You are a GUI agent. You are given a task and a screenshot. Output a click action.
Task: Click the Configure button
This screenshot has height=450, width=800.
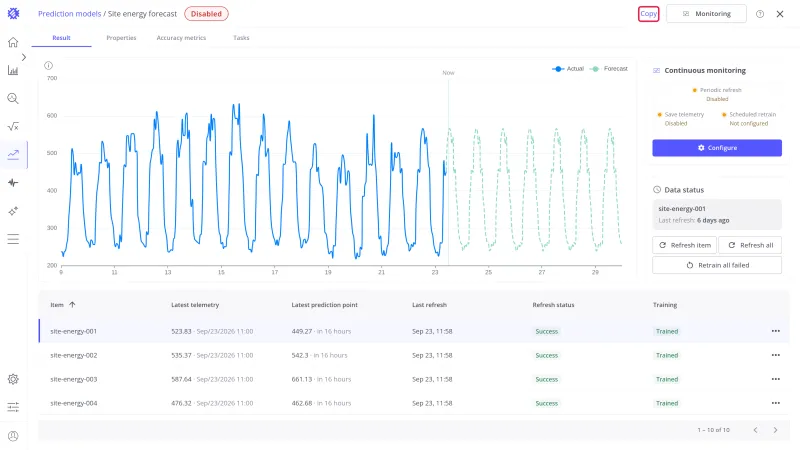click(x=717, y=148)
